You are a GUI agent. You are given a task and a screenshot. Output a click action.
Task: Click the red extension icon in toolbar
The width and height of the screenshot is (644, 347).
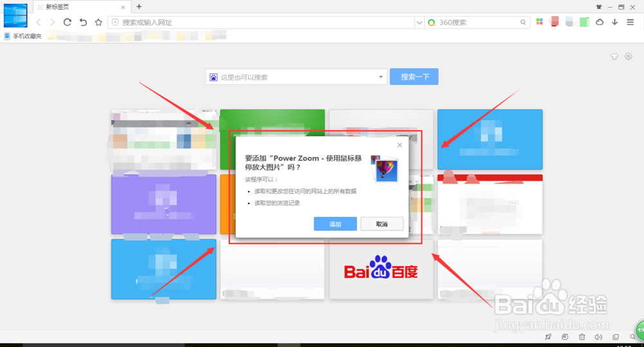[x=554, y=22]
